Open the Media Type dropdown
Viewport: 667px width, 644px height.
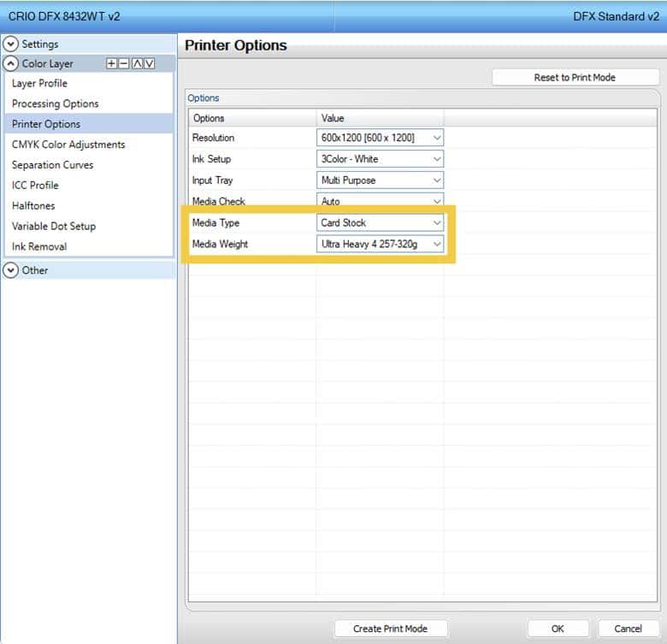coord(436,223)
